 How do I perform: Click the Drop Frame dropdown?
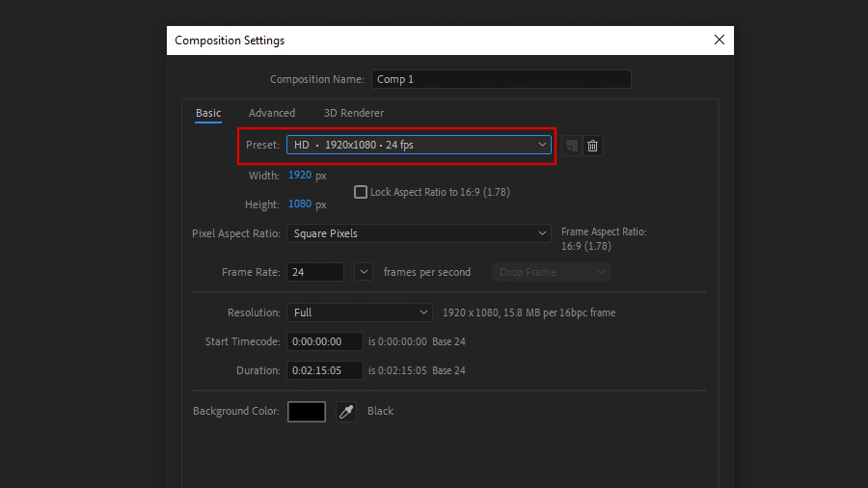pyautogui.click(x=552, y=272)
